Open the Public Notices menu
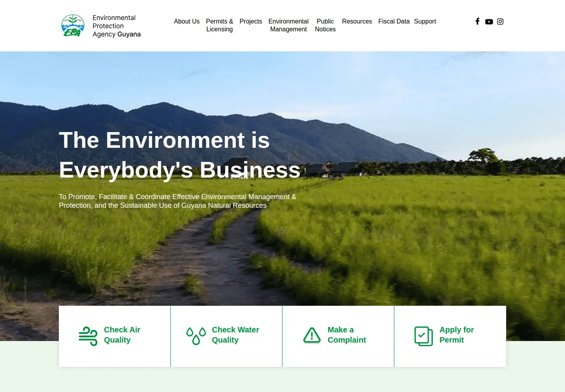 click(x=325, y=25)
